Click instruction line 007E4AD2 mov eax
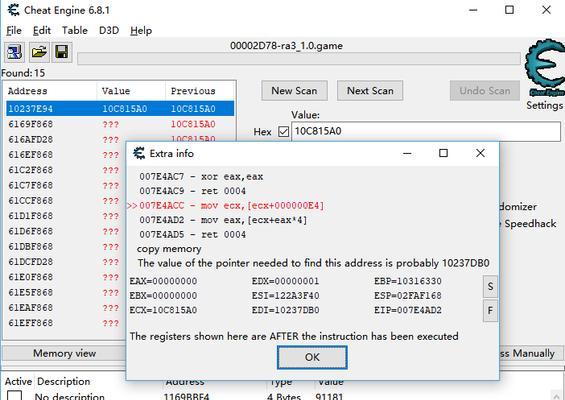 coord(223,220)
